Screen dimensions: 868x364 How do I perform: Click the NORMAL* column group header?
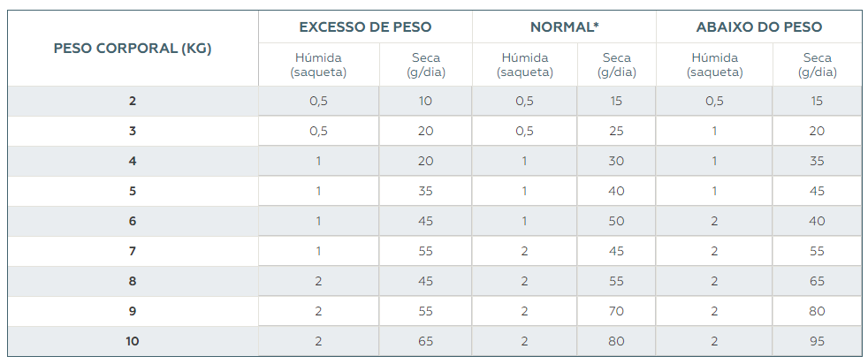click(x=564, y=27)
